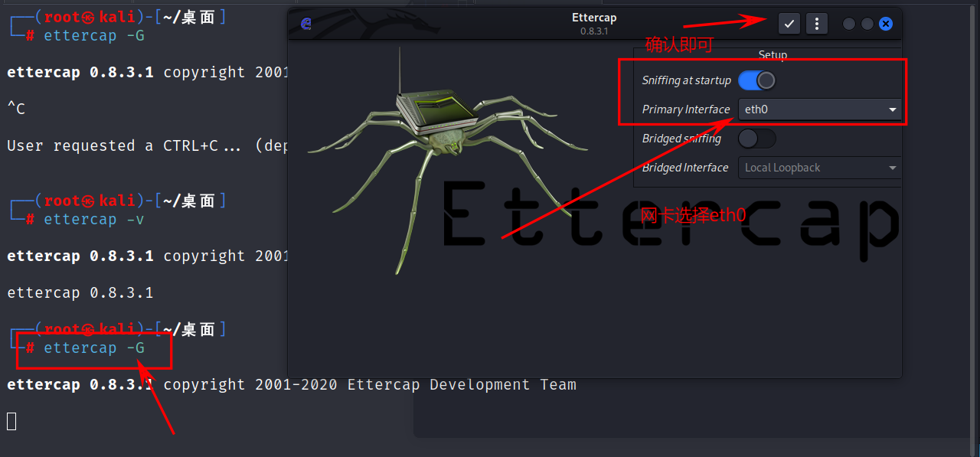Accept Ettercap setup with the checkmark button
The width and height of the screenshot is (980, 457).
[x=789, y=24]
